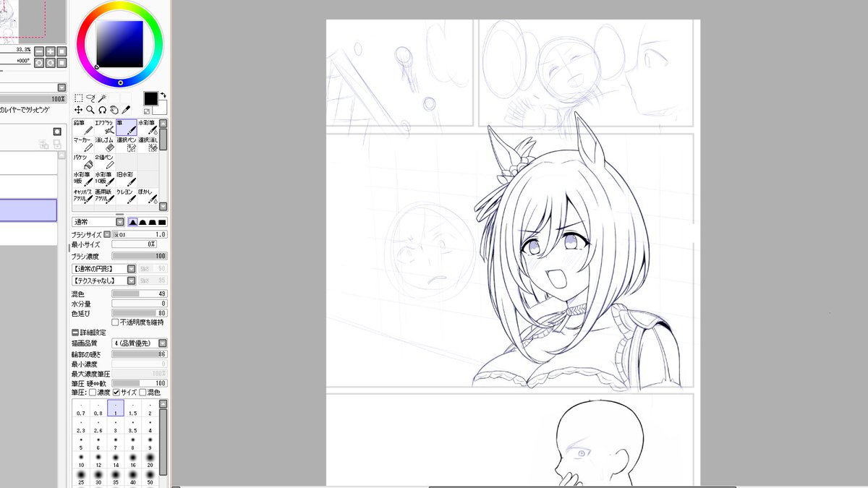Viewport: 868px width, 488px height.
Task: Enable 混色 pressure checkbox
Action: tap(142, 392)
